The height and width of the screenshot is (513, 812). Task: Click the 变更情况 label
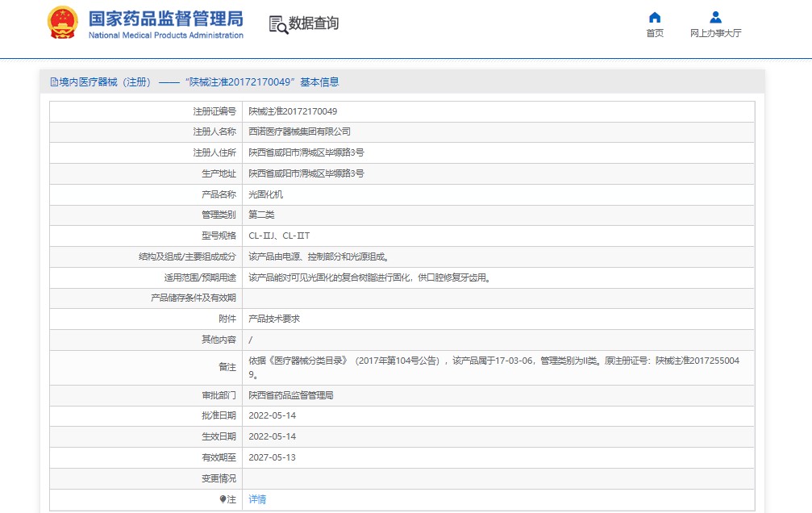(219, 479)
